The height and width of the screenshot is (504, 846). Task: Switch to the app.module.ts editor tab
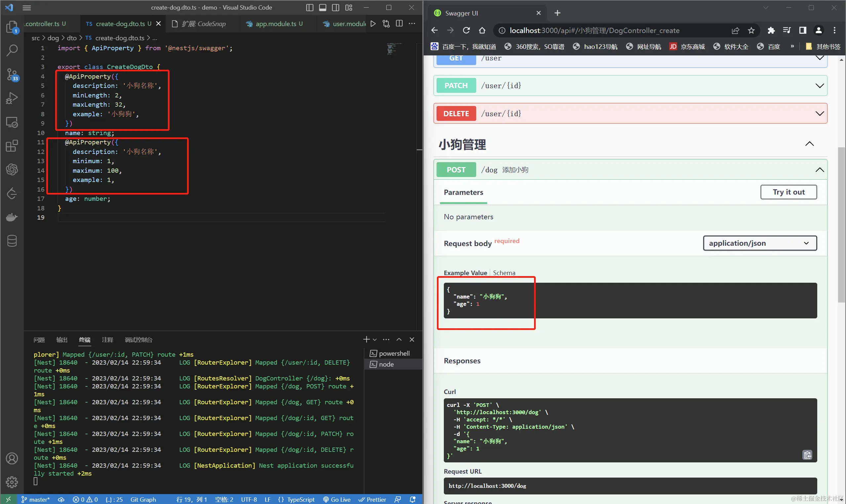point(276,24)
